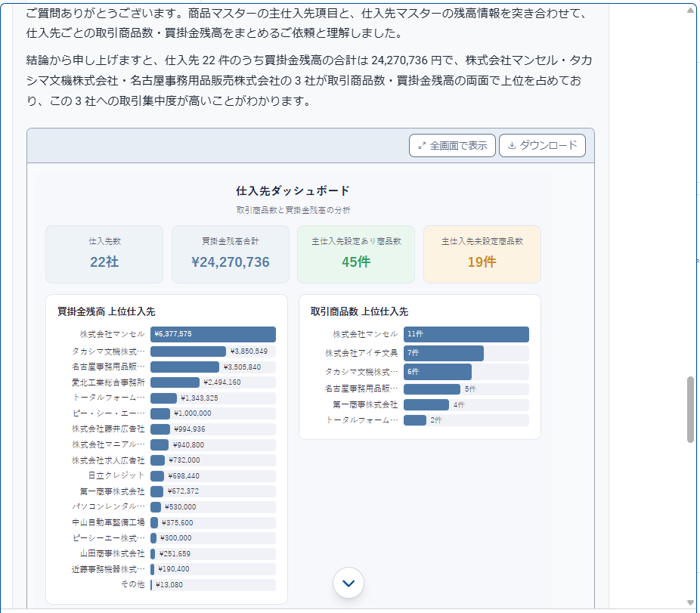Click the expand arrows icon in 全画面で表示
Screen dimensions: 700x613
tap(421, 146)
